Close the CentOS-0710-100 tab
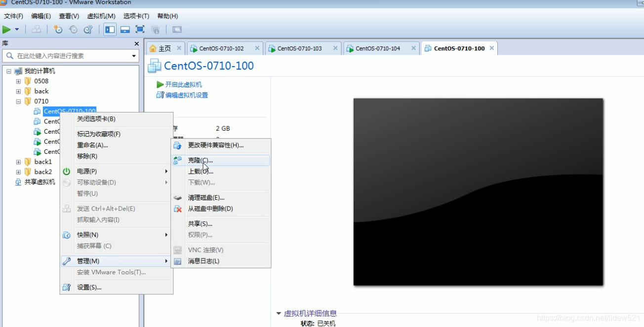This screenshot has width=644, height=327. [x=491, y=48]
